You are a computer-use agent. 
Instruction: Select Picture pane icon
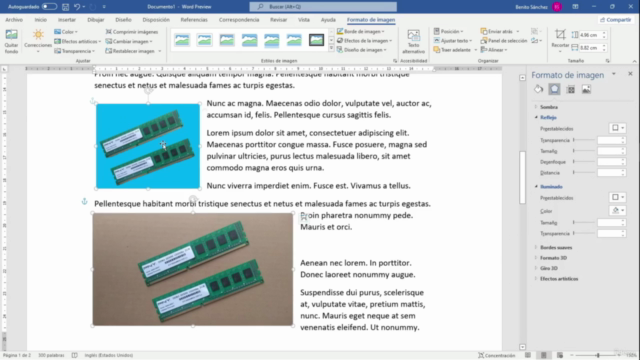[586, 89]
